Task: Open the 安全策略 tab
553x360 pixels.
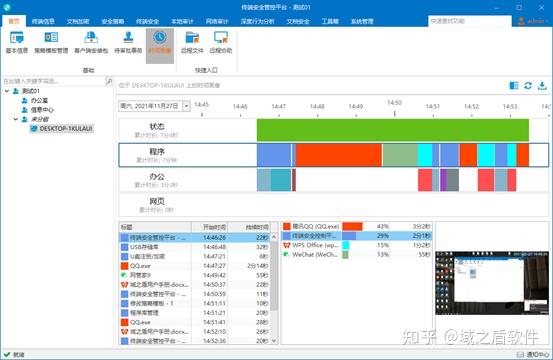Action: (x=113, y=21)
